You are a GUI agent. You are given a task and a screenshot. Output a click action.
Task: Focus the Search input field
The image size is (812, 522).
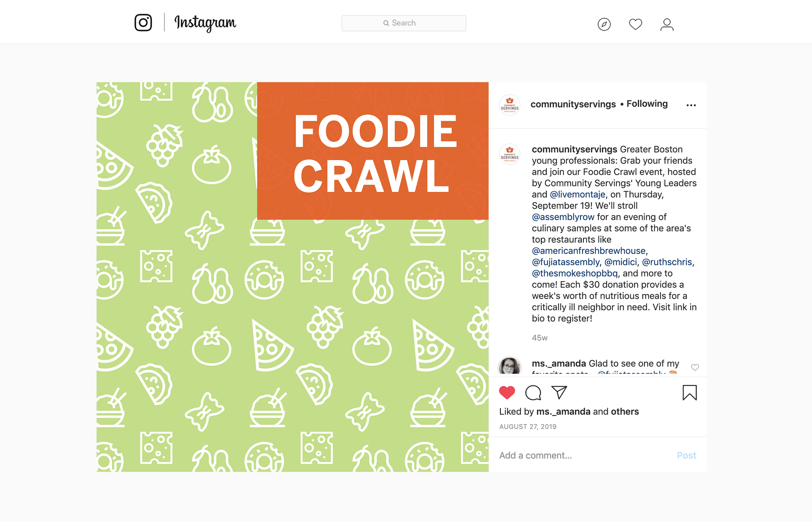click(404, 23)
